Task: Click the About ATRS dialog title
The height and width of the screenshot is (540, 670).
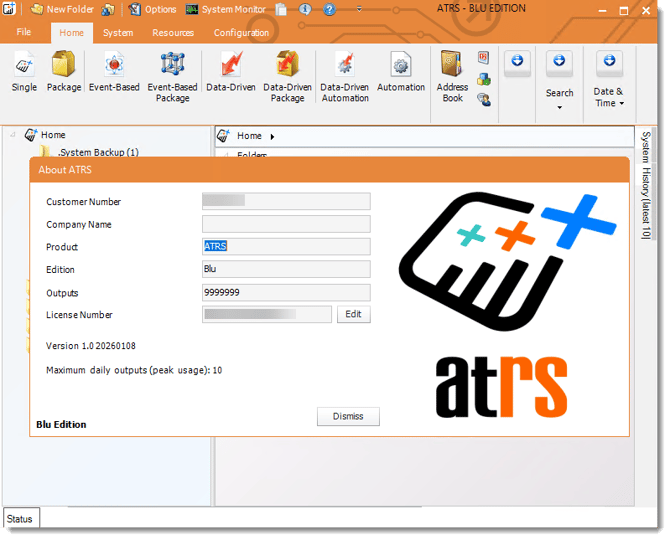Action: pos(65,170)
